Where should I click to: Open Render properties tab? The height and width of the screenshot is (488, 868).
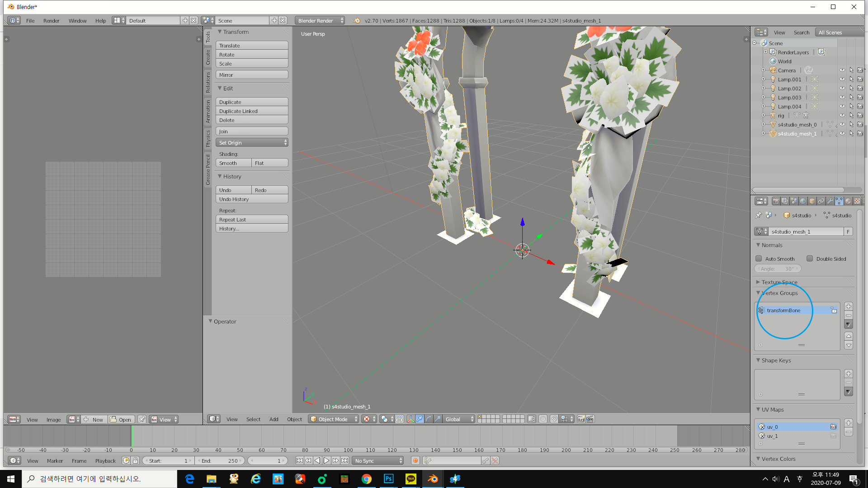tap(776, 201)
